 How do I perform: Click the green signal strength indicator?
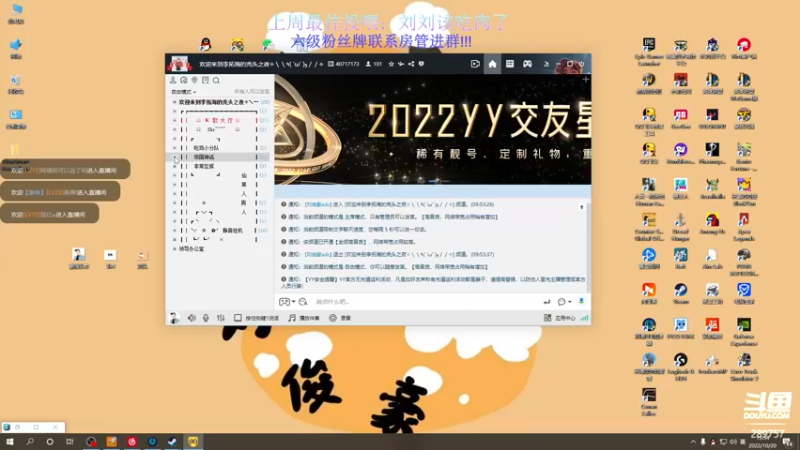pyautogui.click(x=584, y=318)
